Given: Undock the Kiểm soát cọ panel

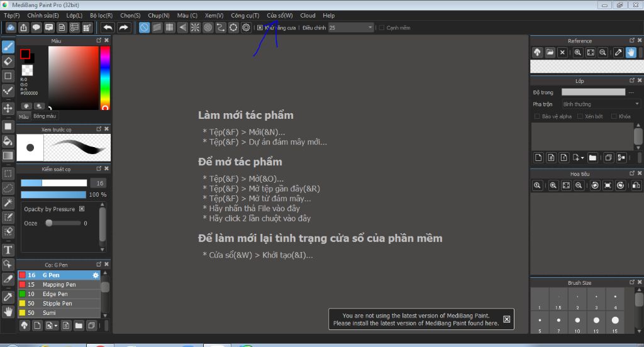Looking at the screenshot, I should coord(99,168).
